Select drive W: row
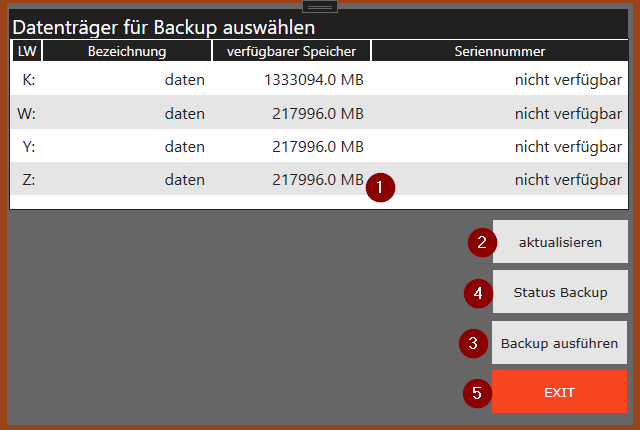 319,113
